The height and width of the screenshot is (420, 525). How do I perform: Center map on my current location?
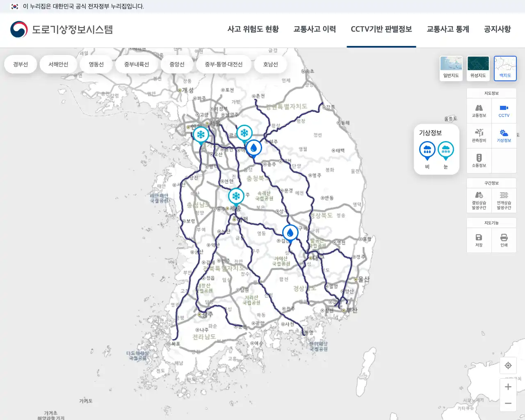coord(508,365)
